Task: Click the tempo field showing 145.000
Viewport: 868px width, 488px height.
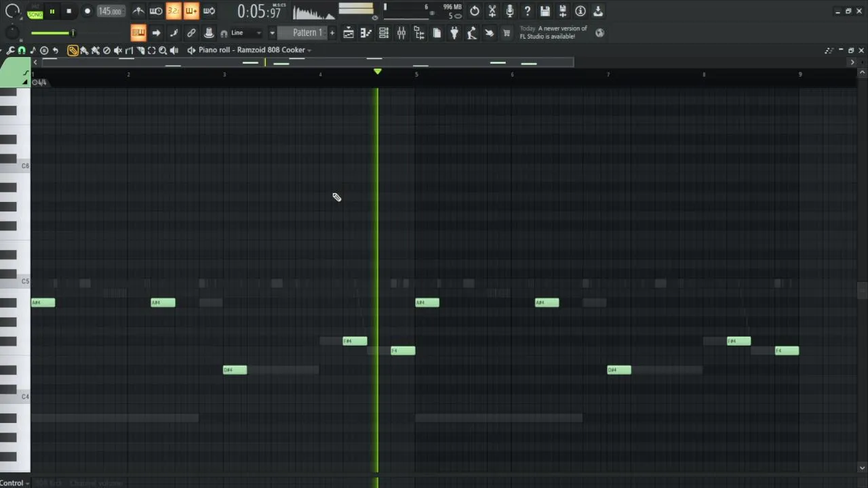Action: coord(110,12)
